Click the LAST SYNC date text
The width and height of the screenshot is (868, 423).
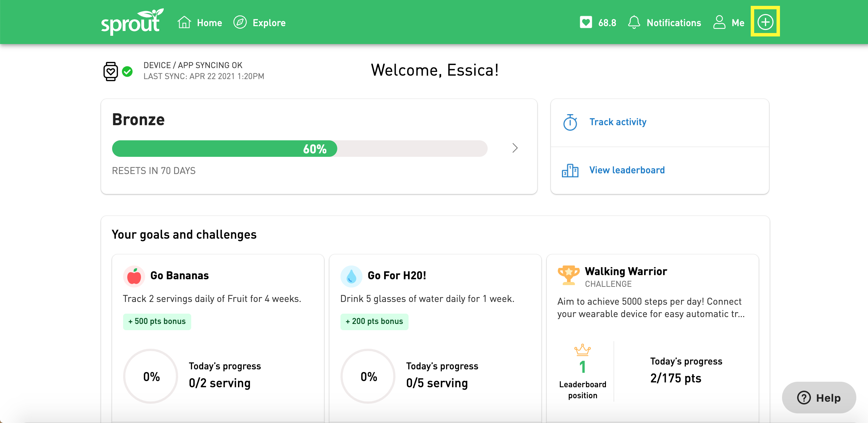coord(204,76)
